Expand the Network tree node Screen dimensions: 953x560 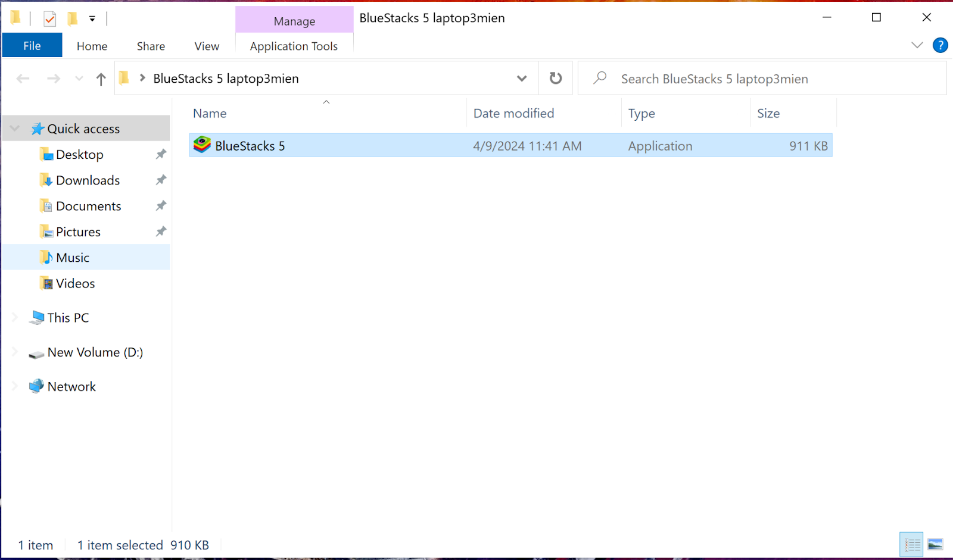pos(15,386)
